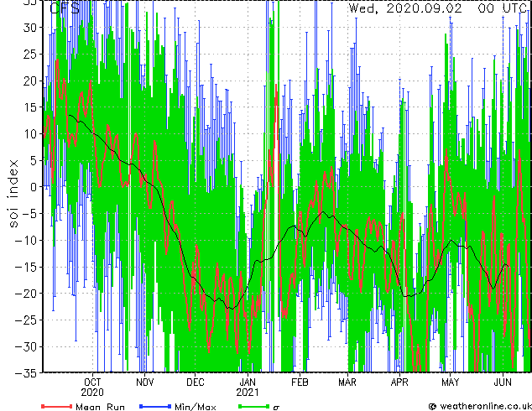Click the 'JAN 2021' axis label
532x411 pixels.
(248, 388)
